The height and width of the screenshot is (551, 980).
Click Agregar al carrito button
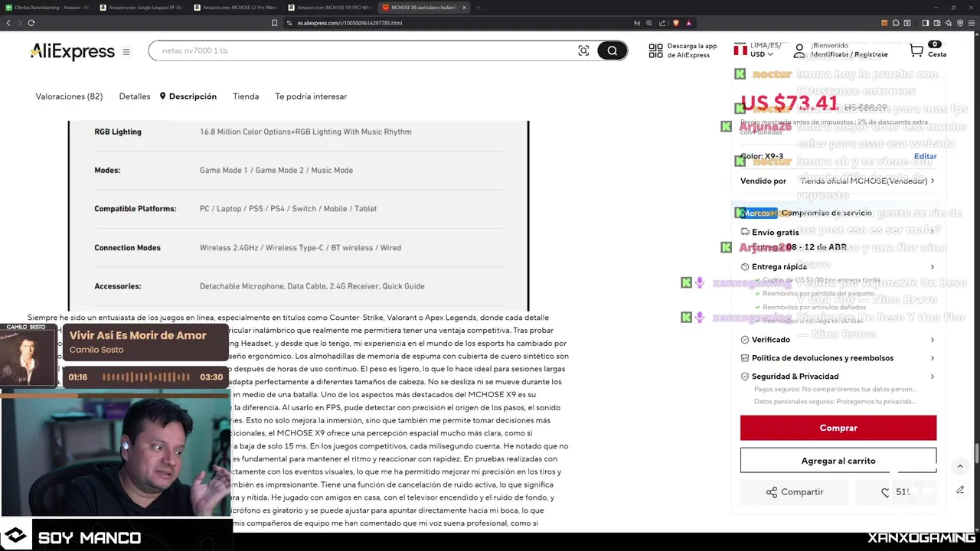838,461
